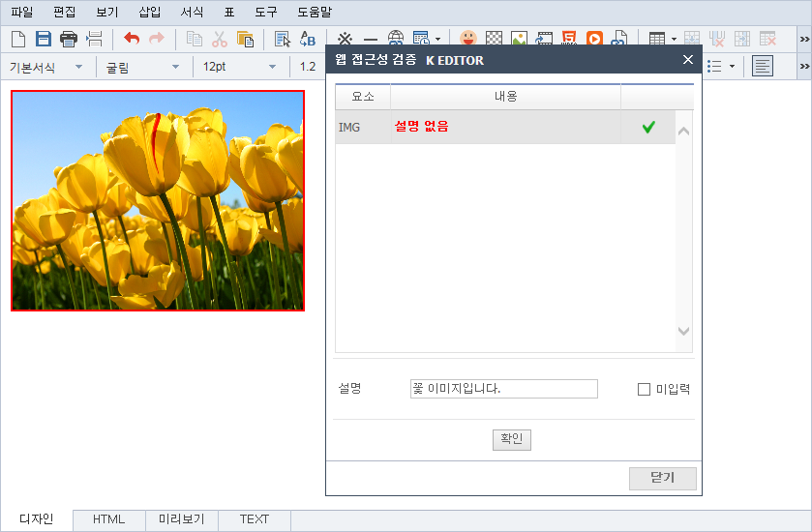Check the 미입력 checkbox
The image size is (812, 532).
pyautogui.click(x=644, y=389)
